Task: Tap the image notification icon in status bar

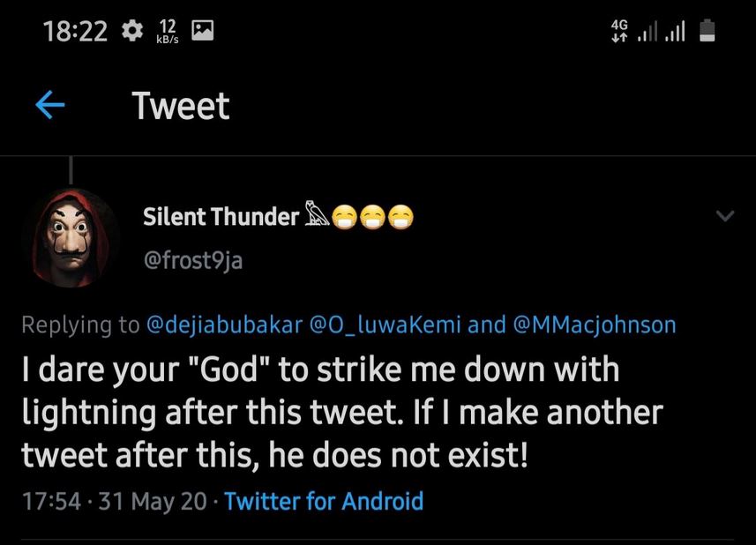Action: (x=203, y=32)
